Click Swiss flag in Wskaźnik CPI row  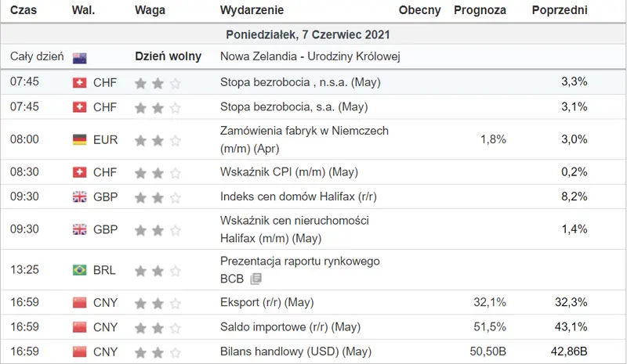click(80, 172)
